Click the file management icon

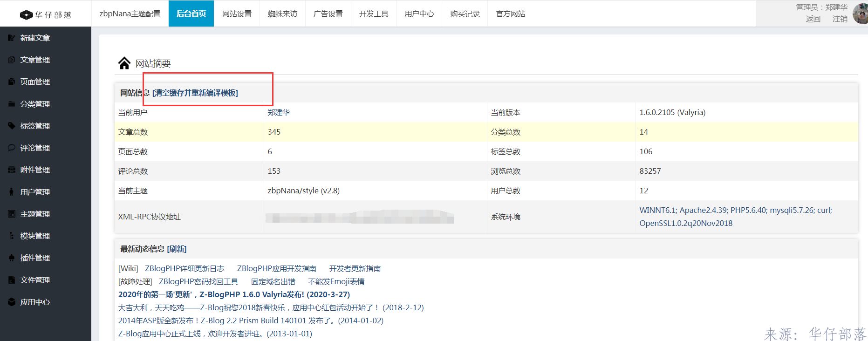pyautogui.click(x=12, y=280)
